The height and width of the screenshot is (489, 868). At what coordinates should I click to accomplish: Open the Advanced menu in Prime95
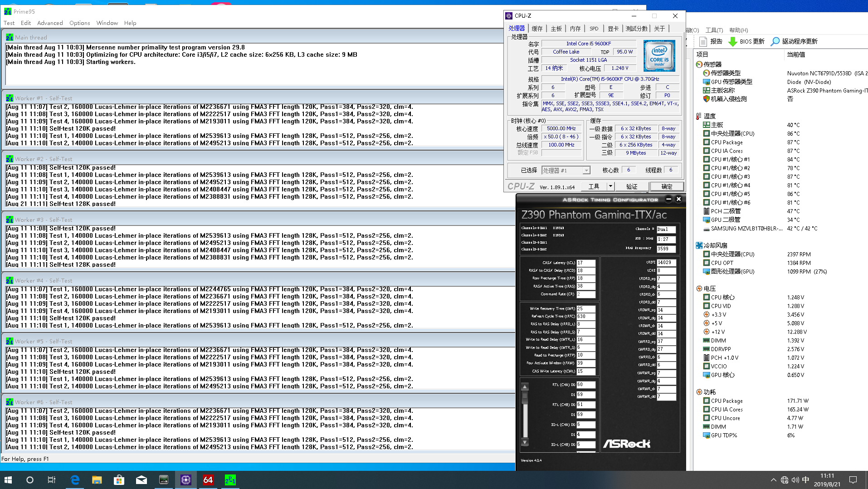tap(50, 23)
